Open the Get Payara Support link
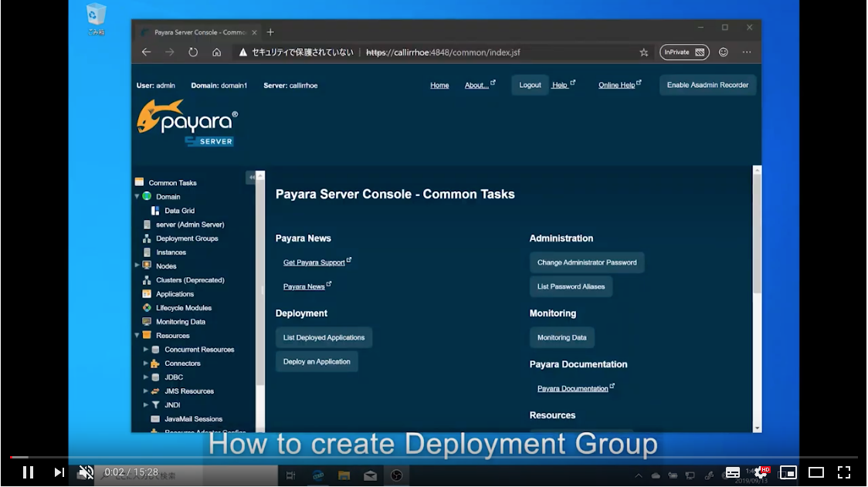The height and width of the screenshot is (487, 868). coord(314,263)
